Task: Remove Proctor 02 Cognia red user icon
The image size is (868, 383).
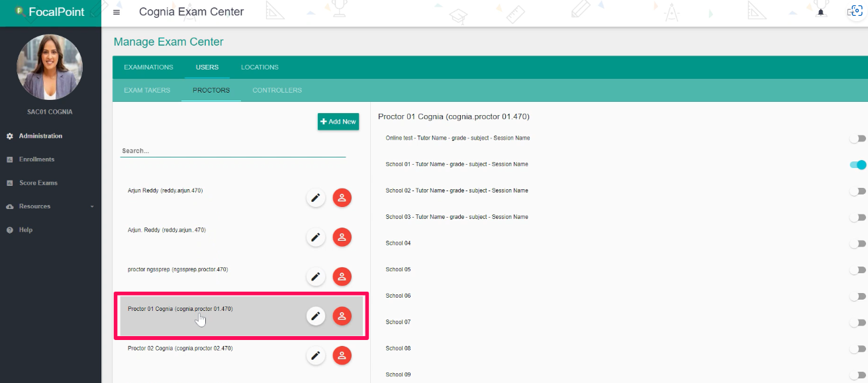Action: (x=342, y=356)
